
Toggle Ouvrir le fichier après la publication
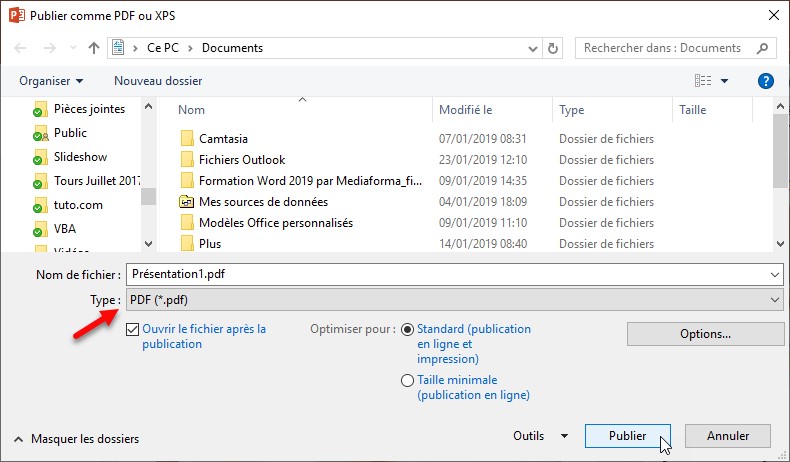[134, 329]
